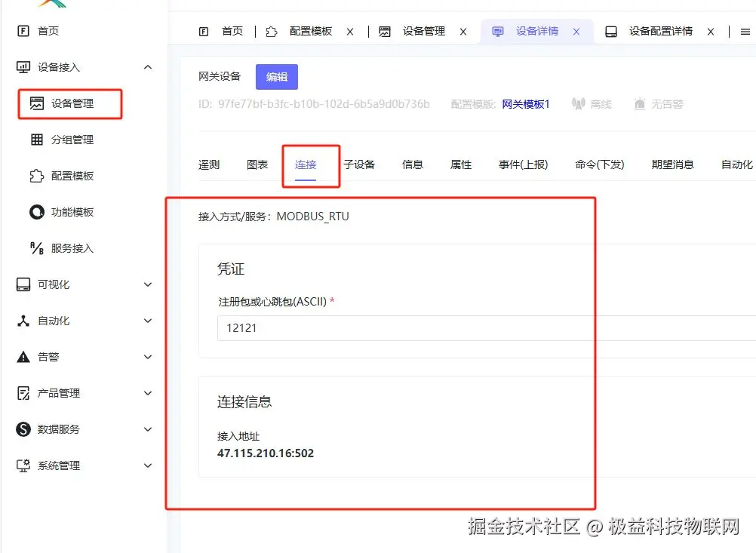756x553 pixels.
Task: Close the 设备详情 tab
Action: (x=576, y=32)
